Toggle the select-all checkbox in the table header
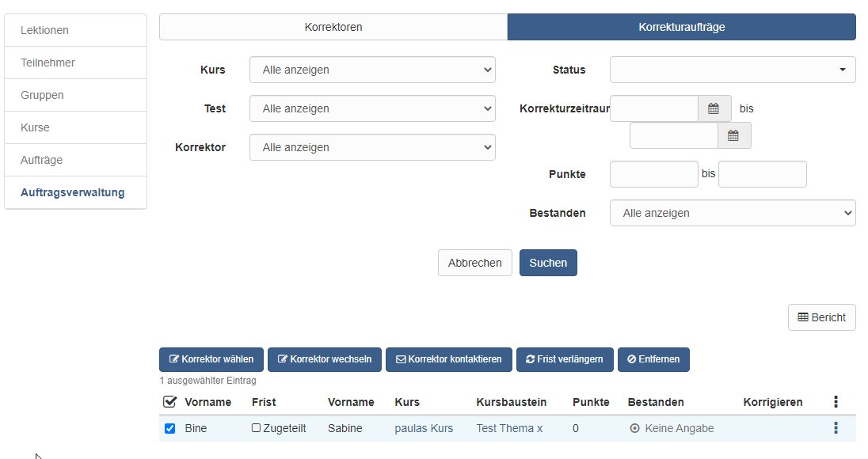Image resolution: width=868 pixels, height=459 pixels. tap(169, 401)
